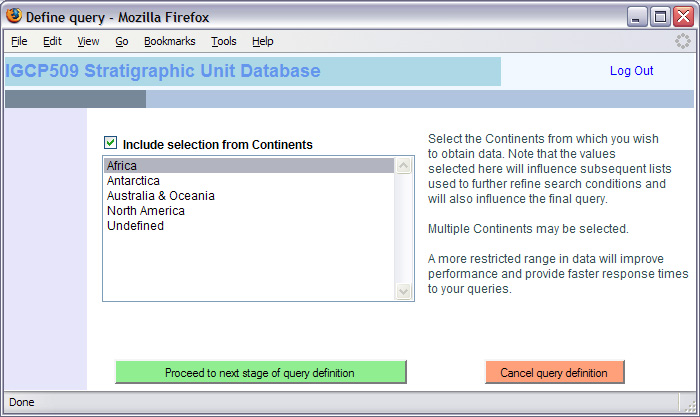The height and width of the screenshot is (417, 700).
Task: Open the Bookmarks menu
Action: tap(170, 42)
